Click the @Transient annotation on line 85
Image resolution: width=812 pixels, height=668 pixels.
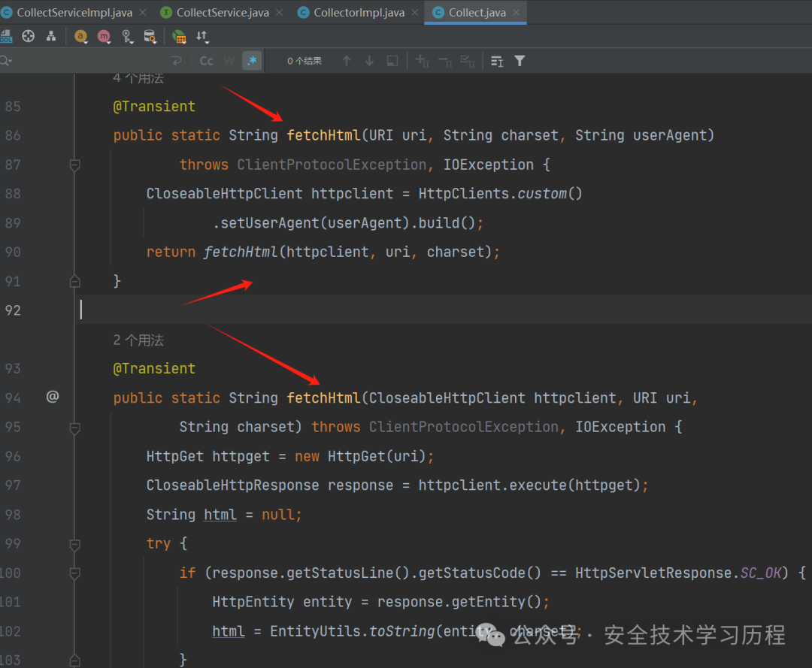tap(154, 107)
